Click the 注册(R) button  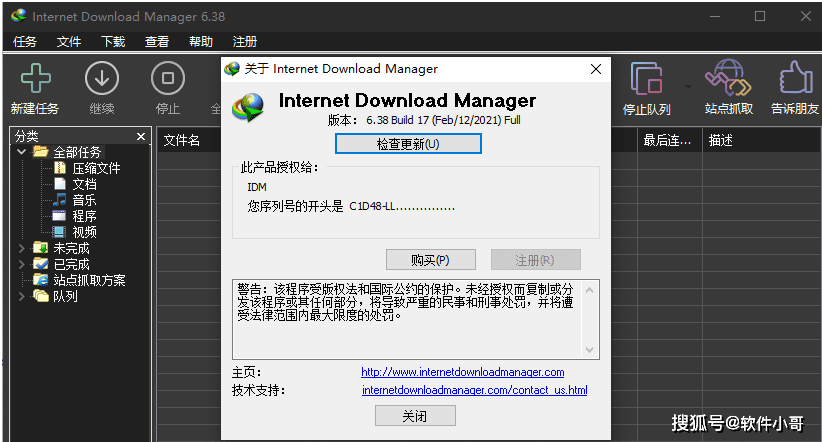535,260
